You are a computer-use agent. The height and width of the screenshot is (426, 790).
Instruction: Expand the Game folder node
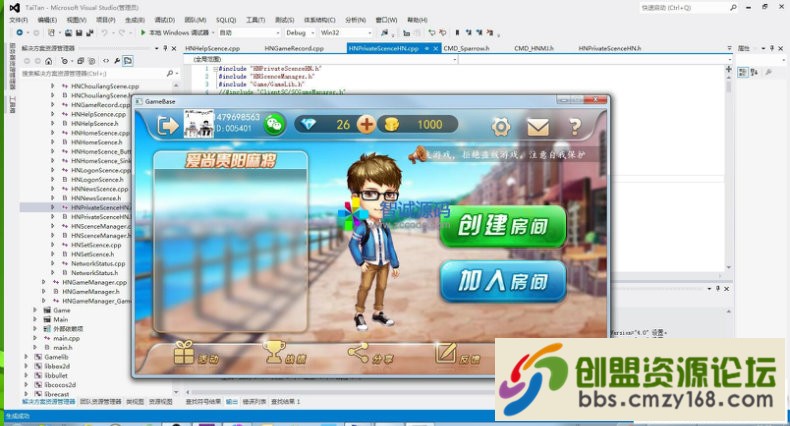35,310
